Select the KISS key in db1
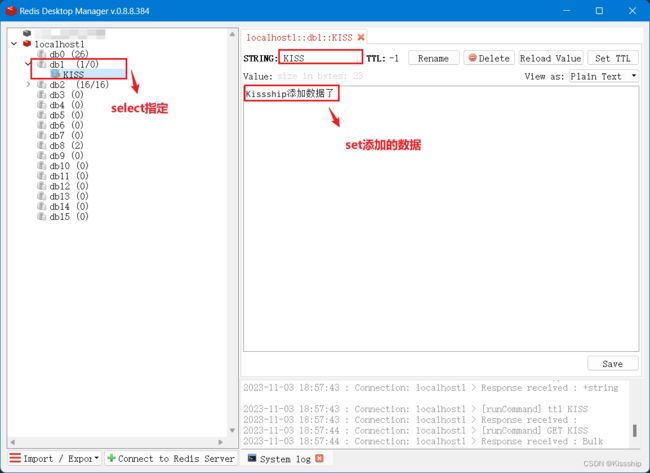 [73, 74]
